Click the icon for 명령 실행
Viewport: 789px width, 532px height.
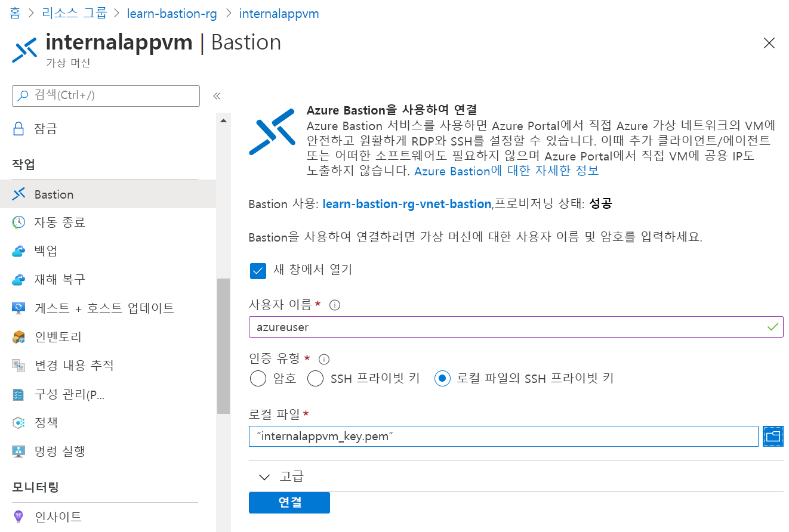point(19,451)
